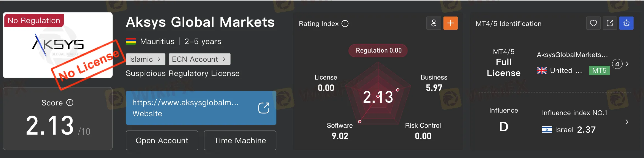The width and height of the screenshot is (644, 158).
Task: Click the Full License text
Action: point(504,67)
